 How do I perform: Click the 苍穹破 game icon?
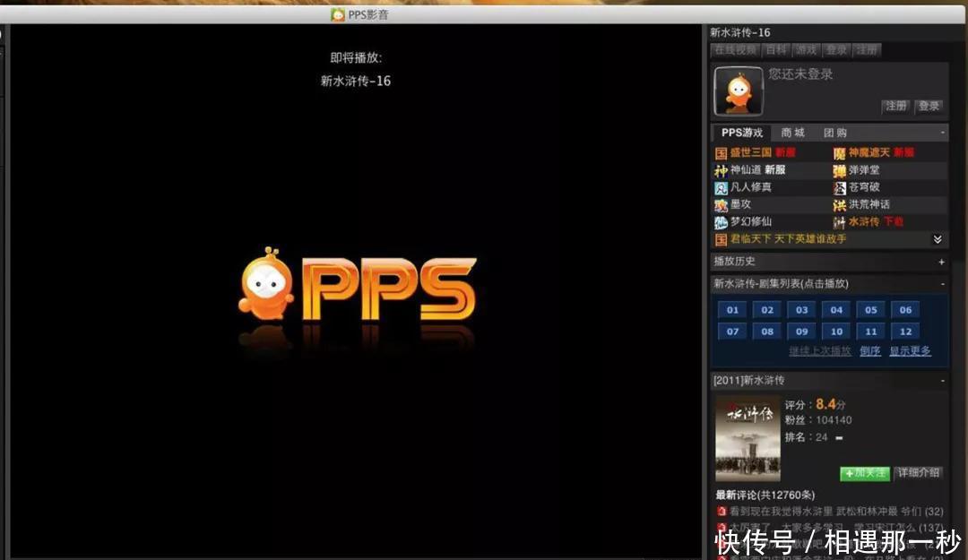coord(840,187)
